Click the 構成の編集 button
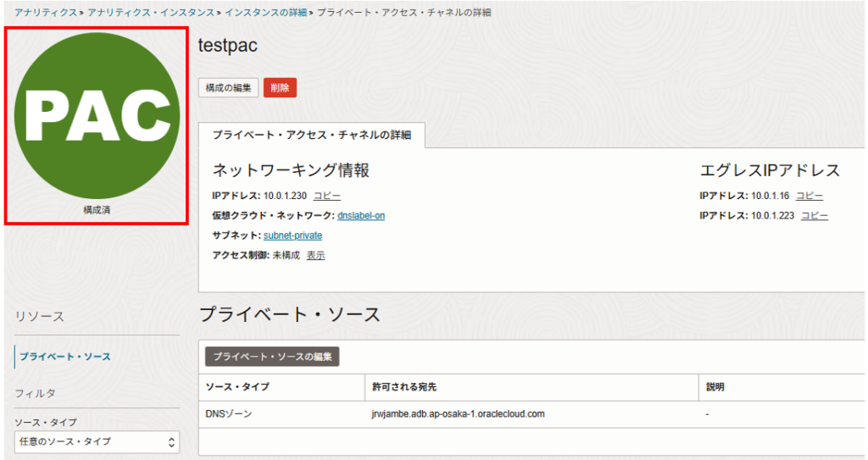 [x=228, y=88]
